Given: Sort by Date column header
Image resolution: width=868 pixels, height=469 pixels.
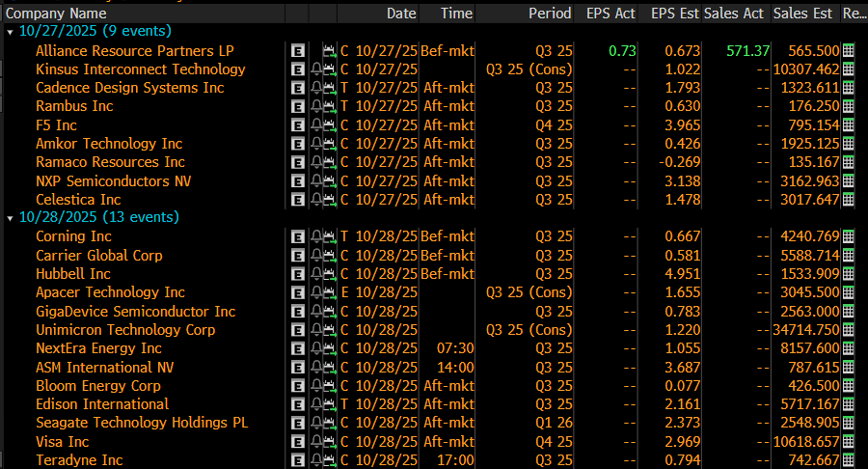Looking at the screenshot, I should pyautogui.click(x=401, y=14).
